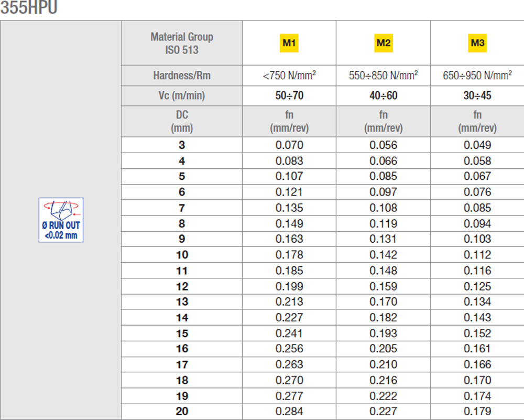Select the yellow M2 material group badge

coord(384,43)
